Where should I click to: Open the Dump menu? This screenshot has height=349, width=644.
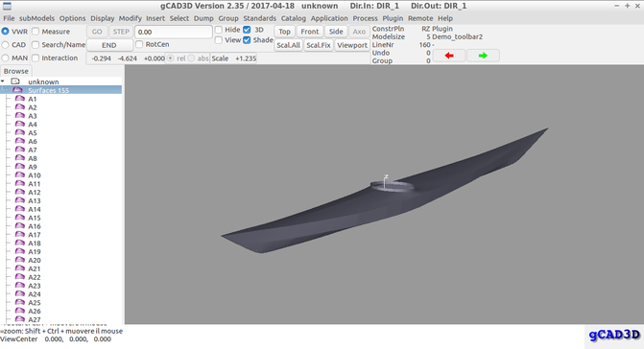coord(203,18)
